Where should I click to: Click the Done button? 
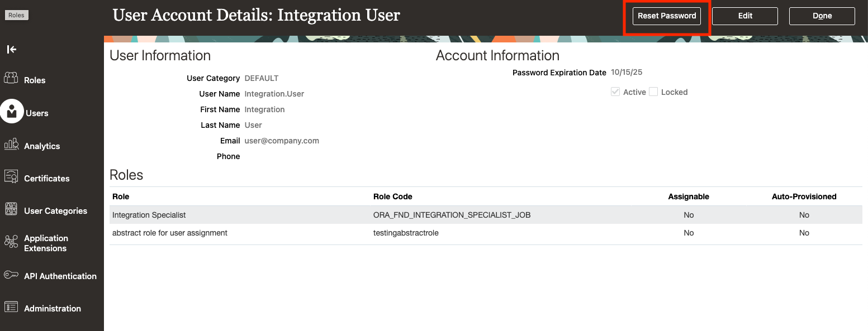click(x=822, y=16)
